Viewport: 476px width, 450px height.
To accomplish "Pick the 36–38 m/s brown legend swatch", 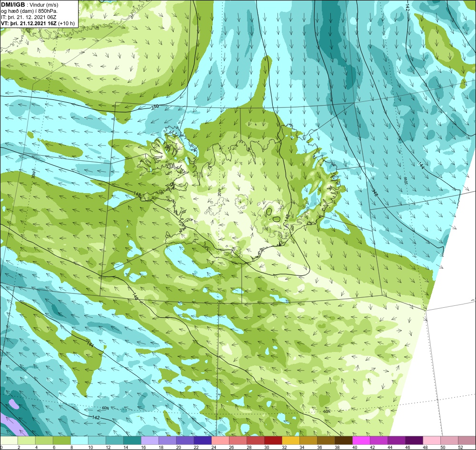I will coord(326,440).
